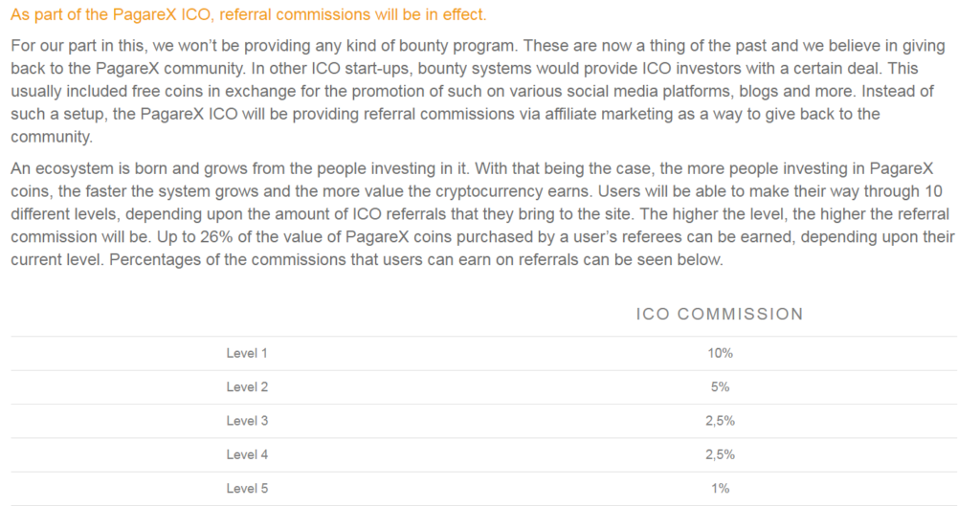Click the Level 4 row label
The width and height of the screenshot is (980, 506).
[x=247, y=454]
